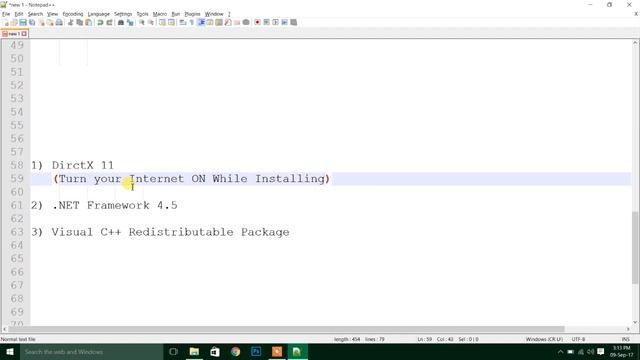Click the 'DirctX 11' text on line 58

[83, 165]
